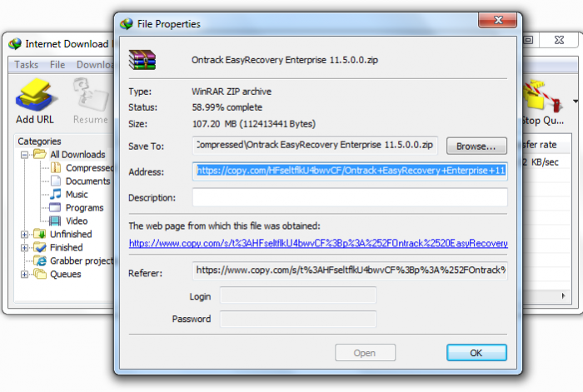Click the Browse button
This screenshot has height=392, width=583.
coord(476,146)
